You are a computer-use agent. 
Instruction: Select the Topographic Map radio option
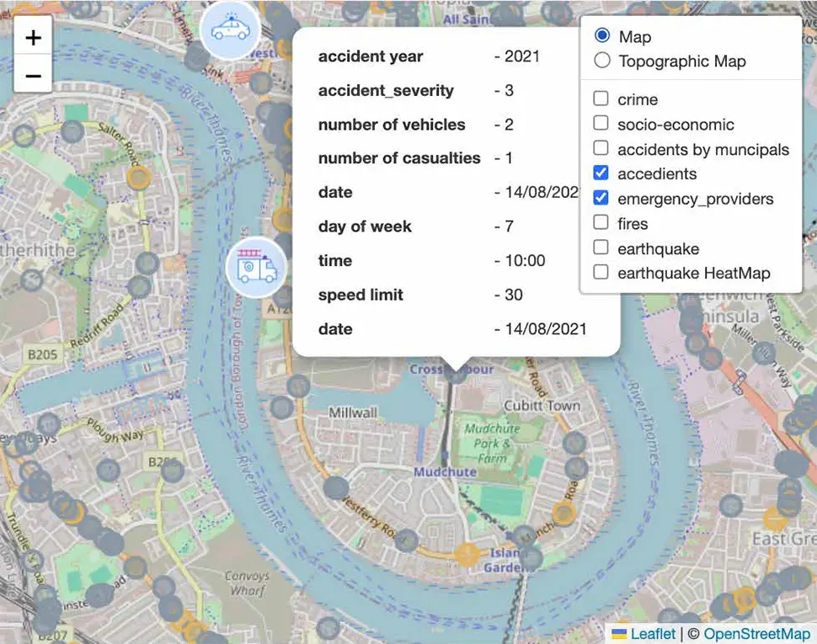tap(602, 61)
